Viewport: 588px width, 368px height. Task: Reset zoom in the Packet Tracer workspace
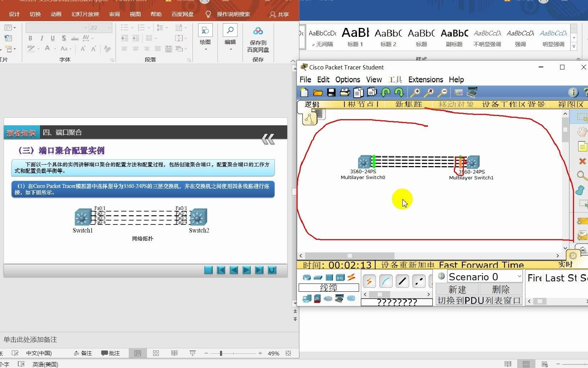click(429, 92)
